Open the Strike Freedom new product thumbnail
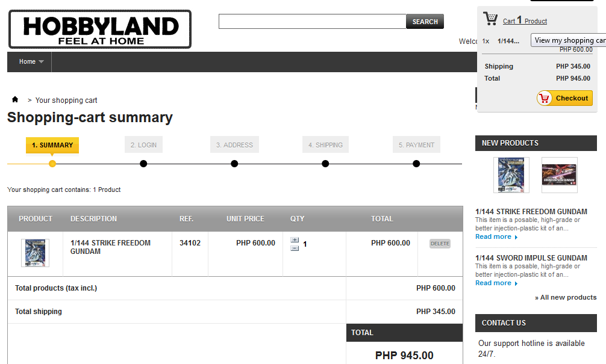 pos(511,175)
